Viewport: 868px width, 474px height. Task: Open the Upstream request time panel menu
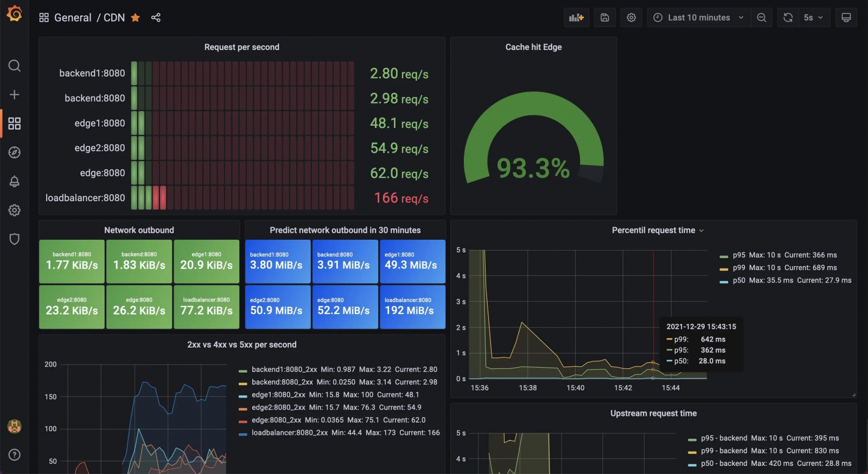tap(653, 414)
